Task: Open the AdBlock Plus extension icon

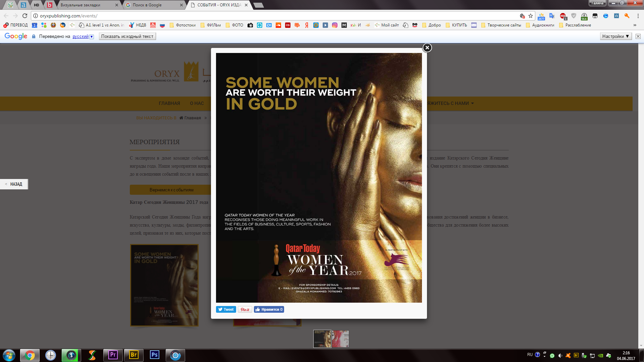Action: (x=563, y=16)
